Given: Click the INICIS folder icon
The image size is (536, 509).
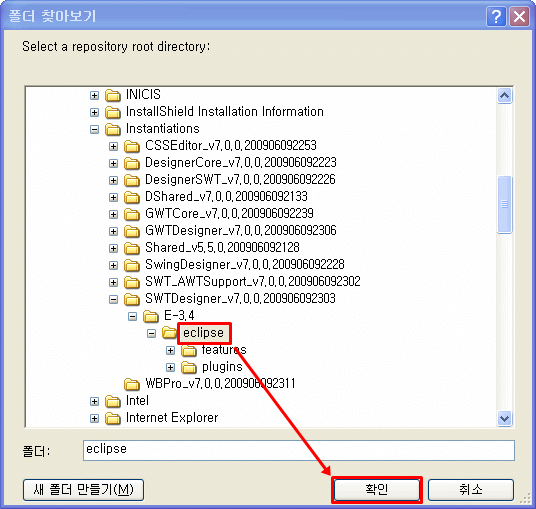Looking at the screenshot, I should pyautogui.click(x=112, y=95).
